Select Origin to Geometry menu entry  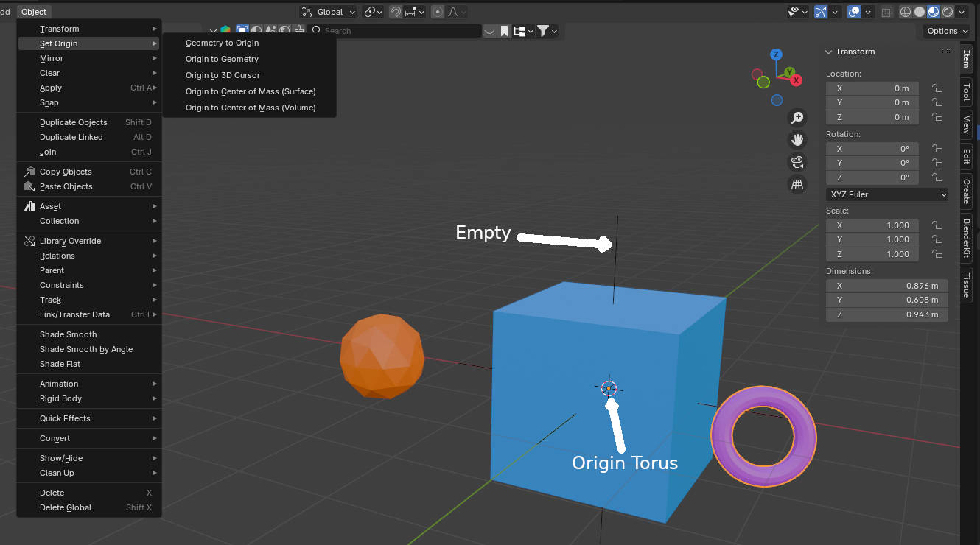[222, 59]
